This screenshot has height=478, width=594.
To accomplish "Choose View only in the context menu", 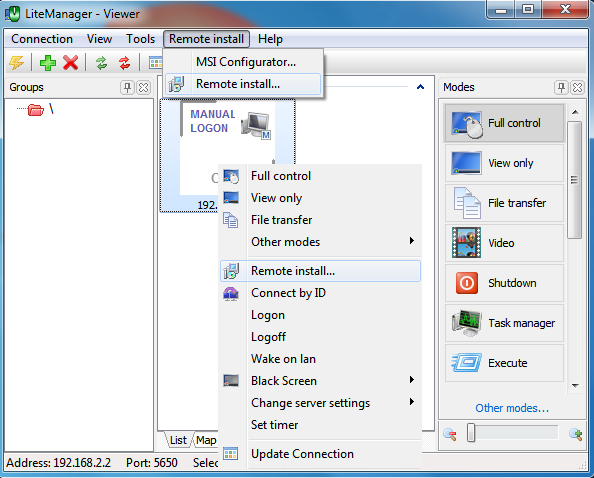I will [320, 198].
